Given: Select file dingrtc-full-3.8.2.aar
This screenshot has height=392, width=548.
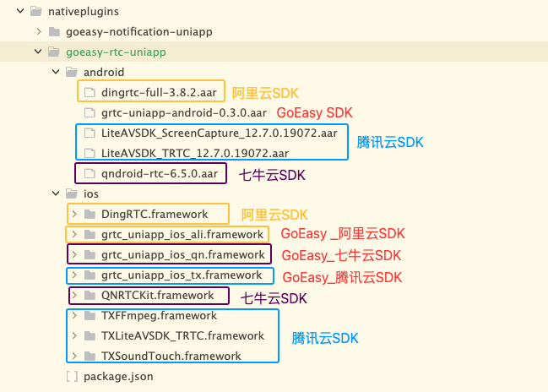Looking at the screenshot, I should pyautogui.click(x=159, y=93).
